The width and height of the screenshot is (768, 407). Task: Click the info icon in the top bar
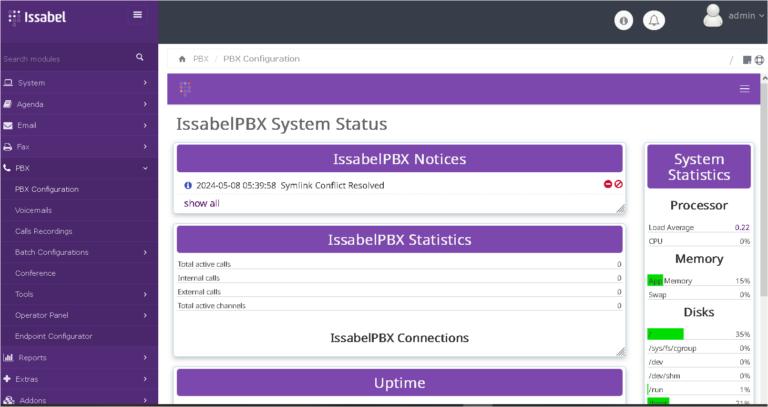(x=623, y=20)
